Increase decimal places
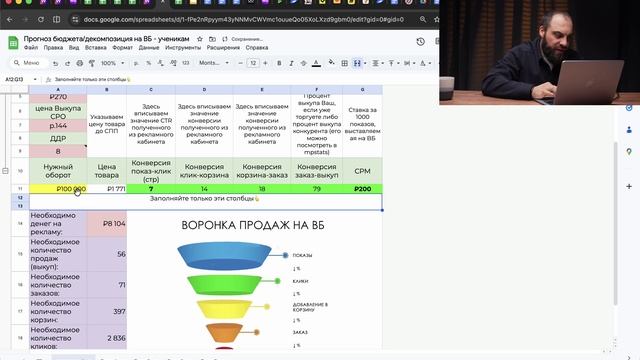640x360 pixels. coord(173,63)
